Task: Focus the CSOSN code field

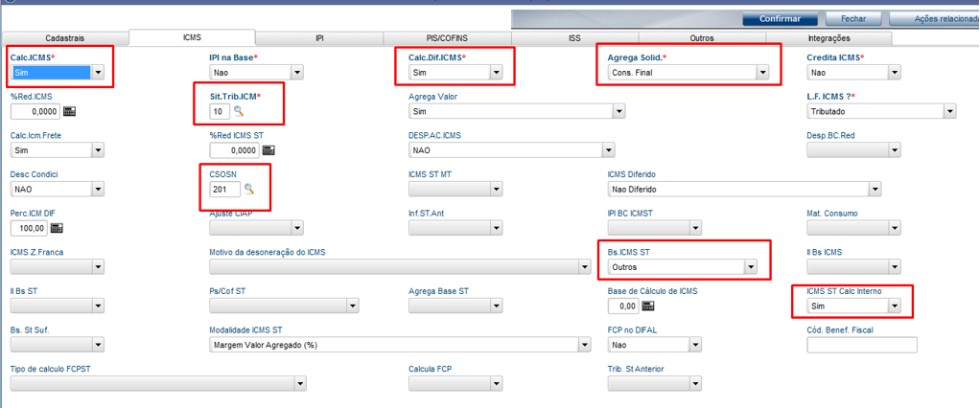Action: 225,189
